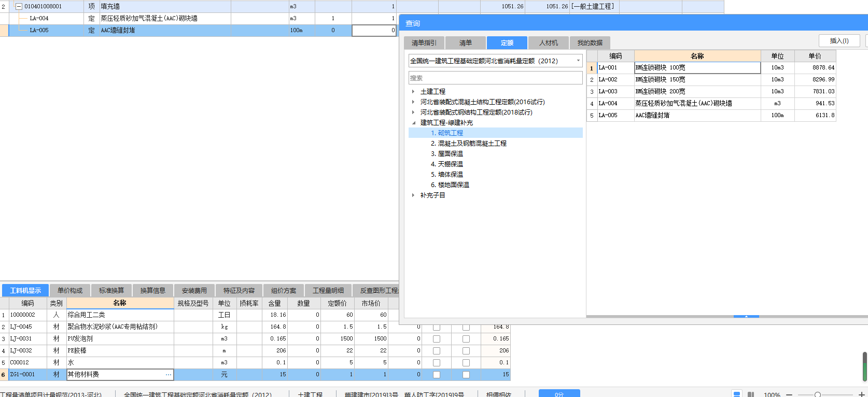
Task: Select 5. 墙体保温 in the tree
Action: click(x=447, y=175)
